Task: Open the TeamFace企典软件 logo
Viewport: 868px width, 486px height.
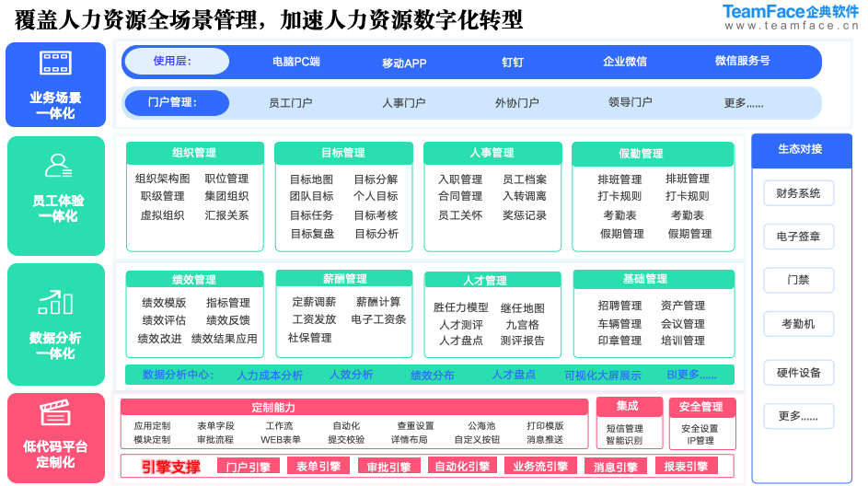Action: click(x=791, y=17)
